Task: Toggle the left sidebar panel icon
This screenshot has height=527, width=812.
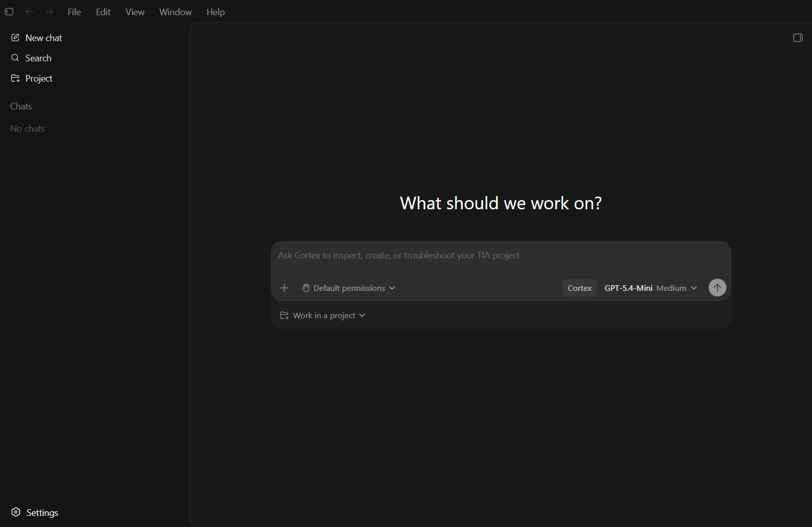Action: [x=9, y=12]
